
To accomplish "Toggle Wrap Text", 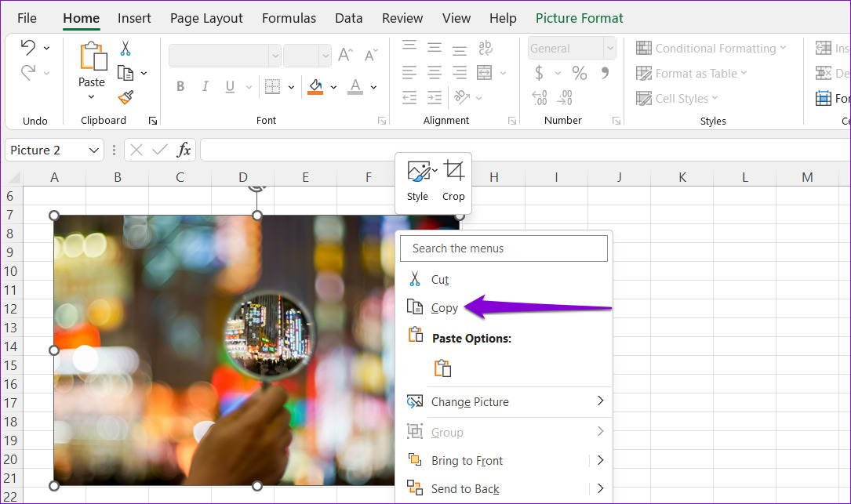I will point(486,48).
